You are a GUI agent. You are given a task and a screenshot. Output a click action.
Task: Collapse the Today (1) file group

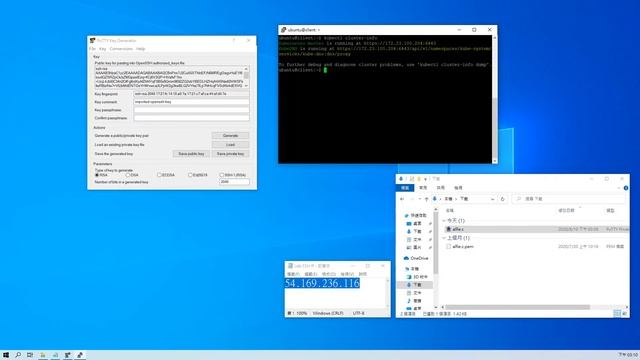pyautogui.click(x=444, y=221)
